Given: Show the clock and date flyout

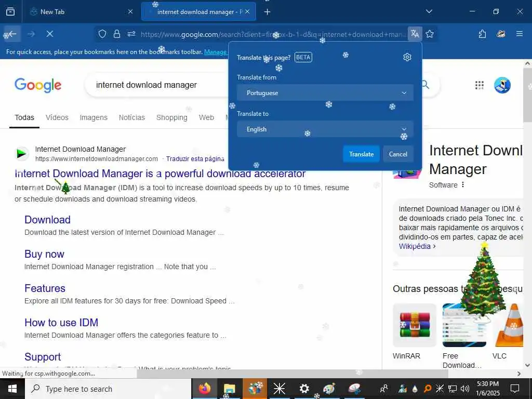Looking at the screenshot, I should click(x=488, y=389).
